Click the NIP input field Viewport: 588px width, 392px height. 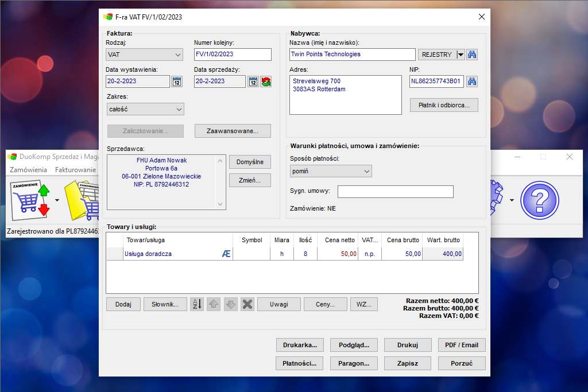(x=436, y=81)
